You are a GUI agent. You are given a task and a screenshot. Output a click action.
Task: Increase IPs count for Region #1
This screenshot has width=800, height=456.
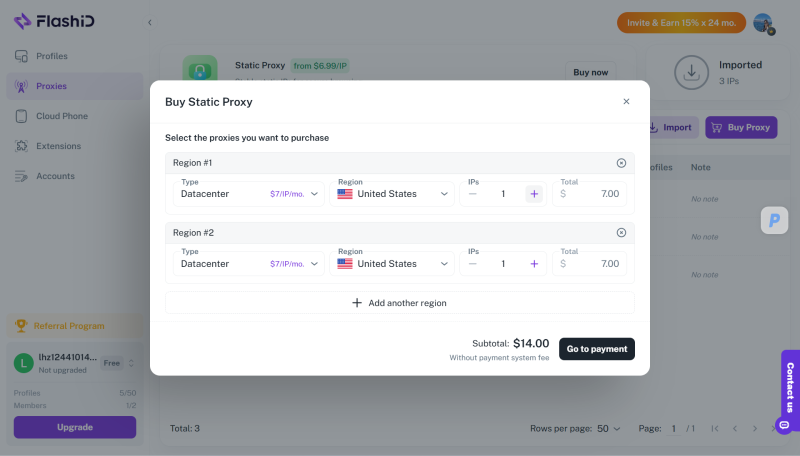pos(534,194)
